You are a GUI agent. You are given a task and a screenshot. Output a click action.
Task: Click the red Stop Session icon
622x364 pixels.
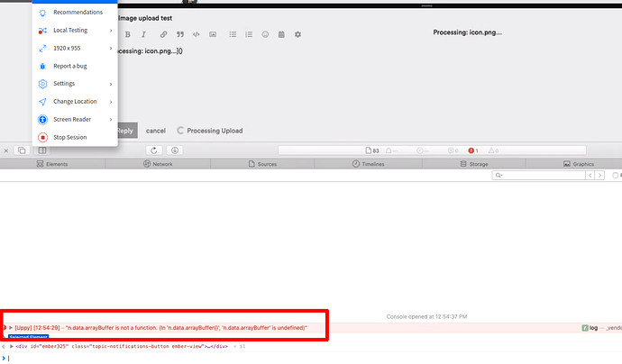[x=42, y=137]
